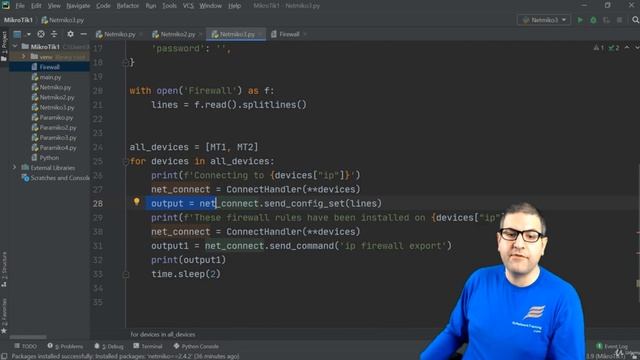Expand the venv folder
The width and height of the screenshot is (640, 360).
(23, 57)
